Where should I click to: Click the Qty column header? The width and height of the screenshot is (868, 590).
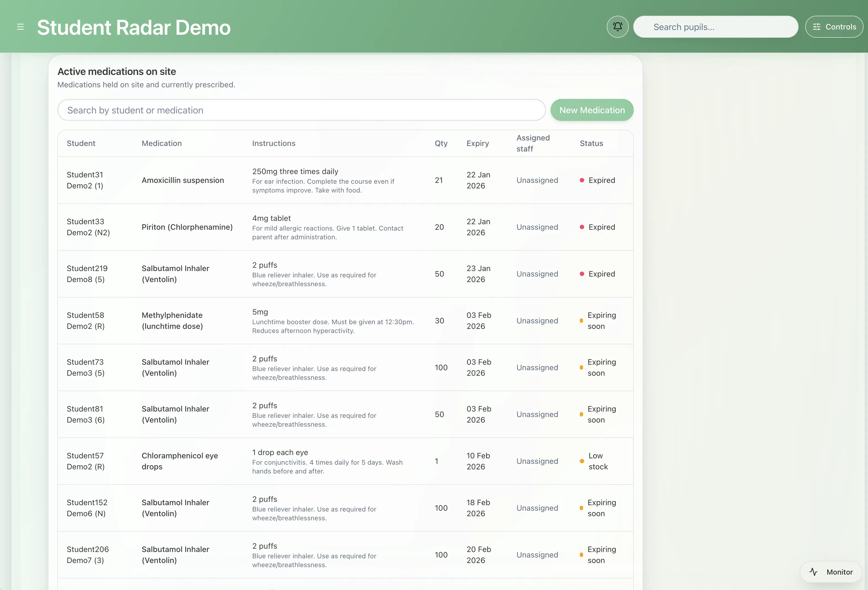point(441,144)
